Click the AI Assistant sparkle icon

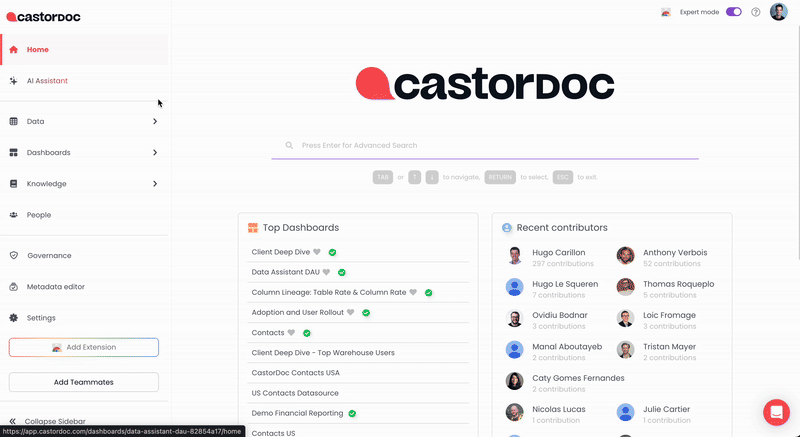[x=14, y=81]
